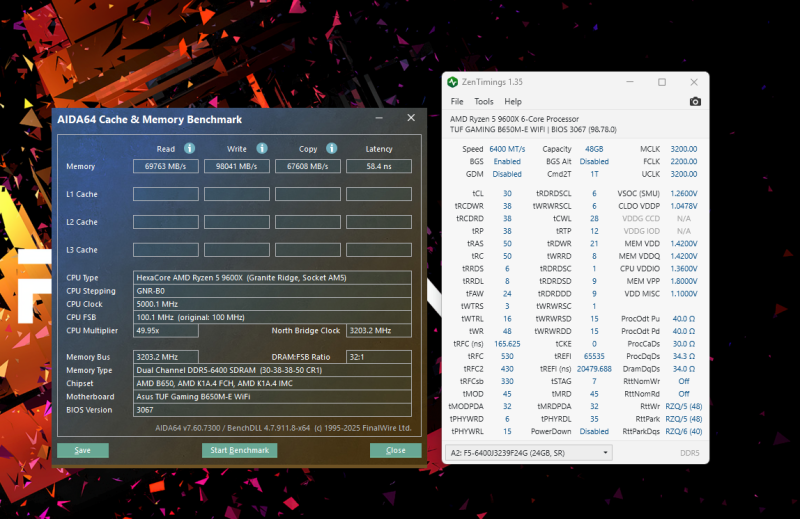Open the ZenTimings Tools menu
Screen dimensions: 800x519
[484, 102]
